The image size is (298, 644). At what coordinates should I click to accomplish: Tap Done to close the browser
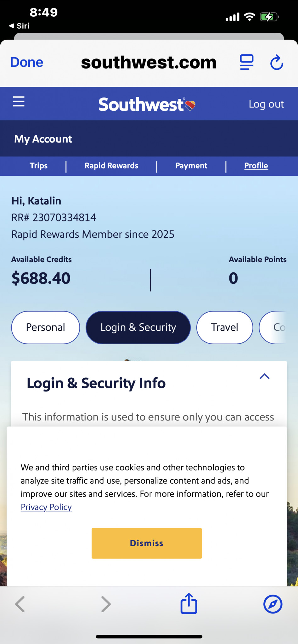tap(27, 62)
